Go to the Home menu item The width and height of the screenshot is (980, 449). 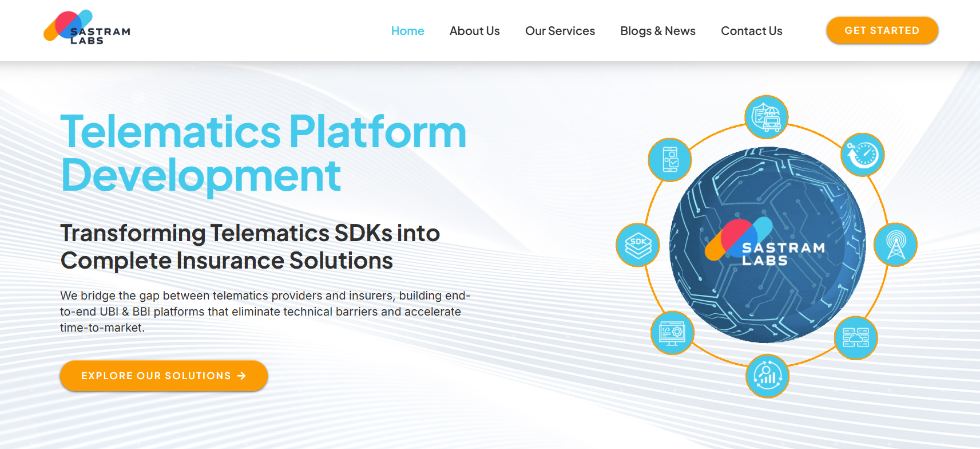pos(407,31)
